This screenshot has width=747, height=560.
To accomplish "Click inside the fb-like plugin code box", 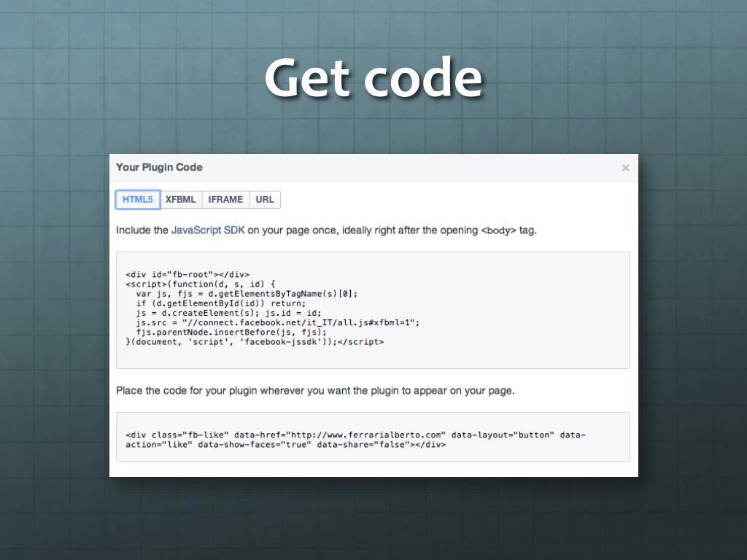I will point(373,437).
